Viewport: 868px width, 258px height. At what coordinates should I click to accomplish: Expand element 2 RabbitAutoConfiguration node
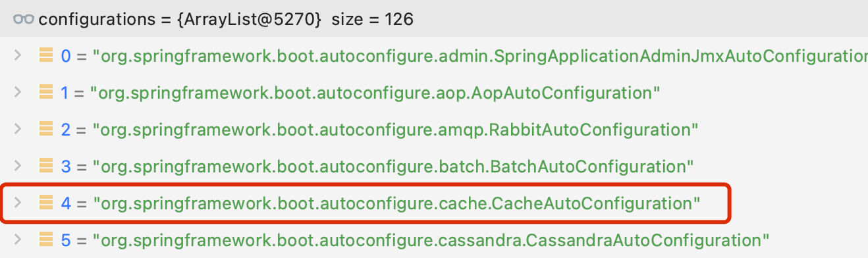(x=18, y=129)
